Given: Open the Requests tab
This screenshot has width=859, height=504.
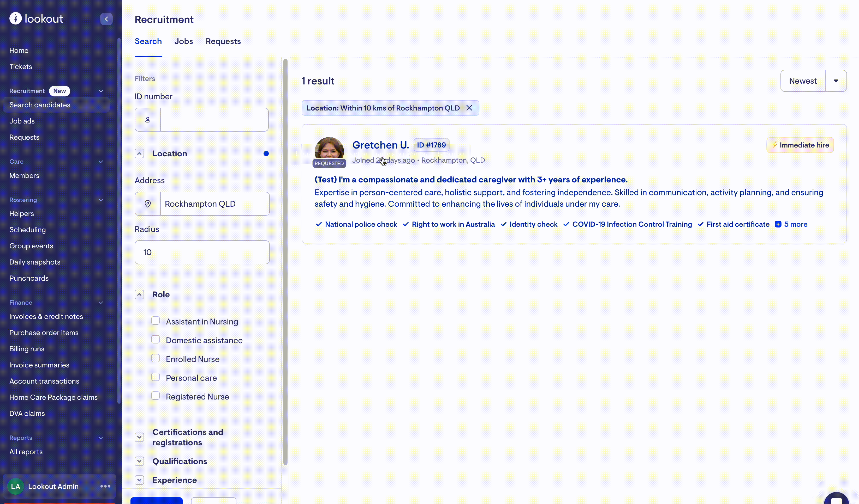Looking at the screenshot, I should click(x=223, y=41).
